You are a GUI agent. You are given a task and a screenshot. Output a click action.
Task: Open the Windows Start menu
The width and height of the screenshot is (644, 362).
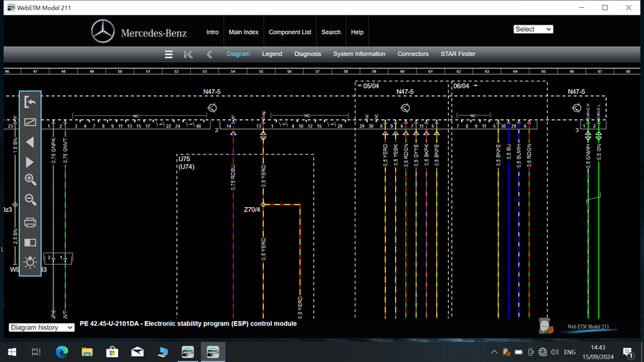click(12, 352)
